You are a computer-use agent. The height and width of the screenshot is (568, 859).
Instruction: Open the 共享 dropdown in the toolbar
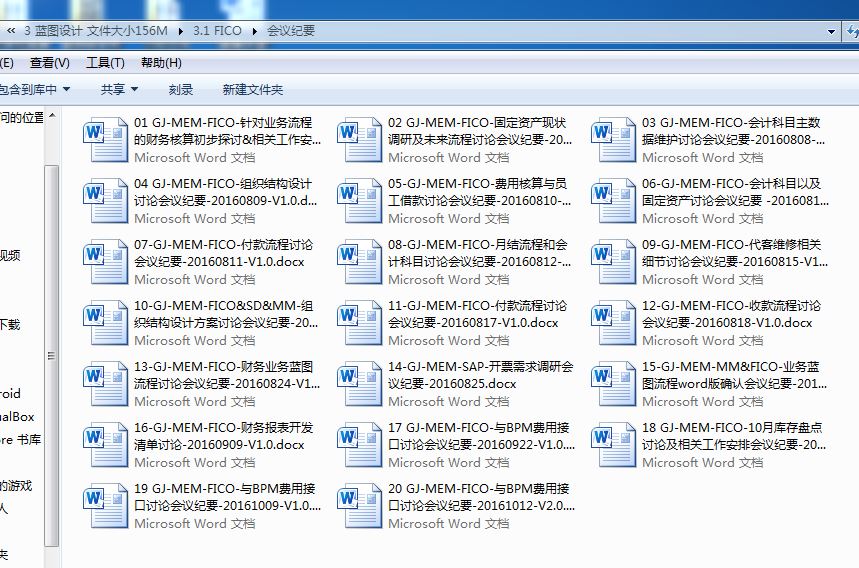click(x=119, y=89)
